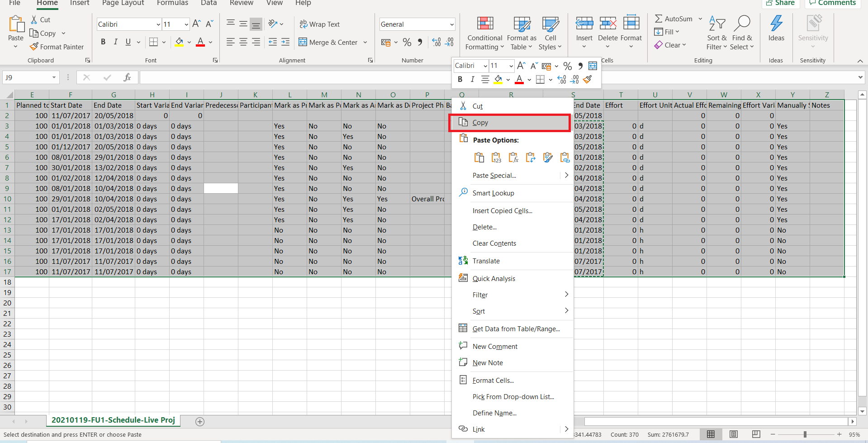Image resolution: width=868 pixels, height=443 pixels.
Task: Open the ribbon font size dropdown
Action: 186,24
